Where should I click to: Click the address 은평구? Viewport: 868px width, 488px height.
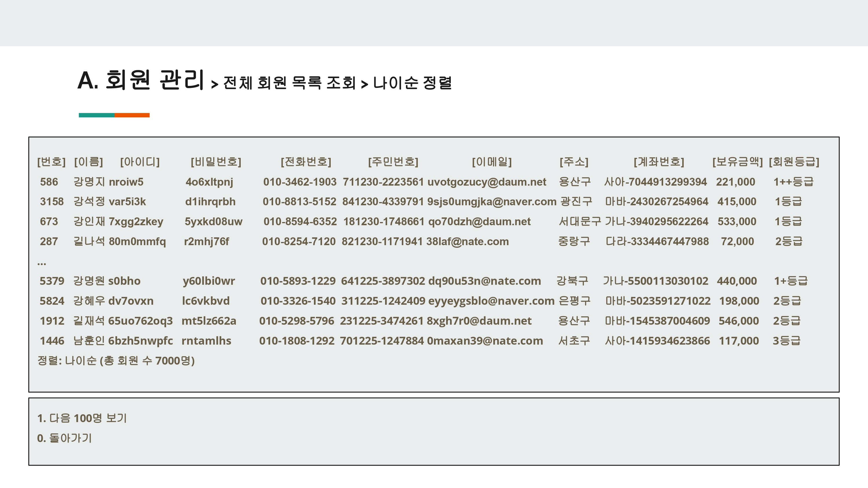575,301
